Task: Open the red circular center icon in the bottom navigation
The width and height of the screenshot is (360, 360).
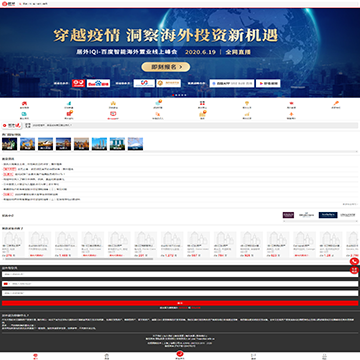Action: tap(180, 354)
